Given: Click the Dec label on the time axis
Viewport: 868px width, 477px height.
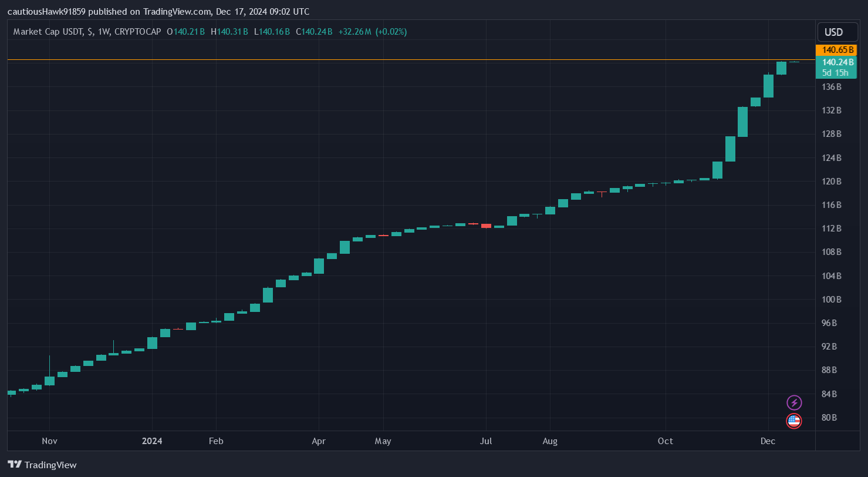Looking at the screenshot, I should pyautogui.click(x=768, y=441).
